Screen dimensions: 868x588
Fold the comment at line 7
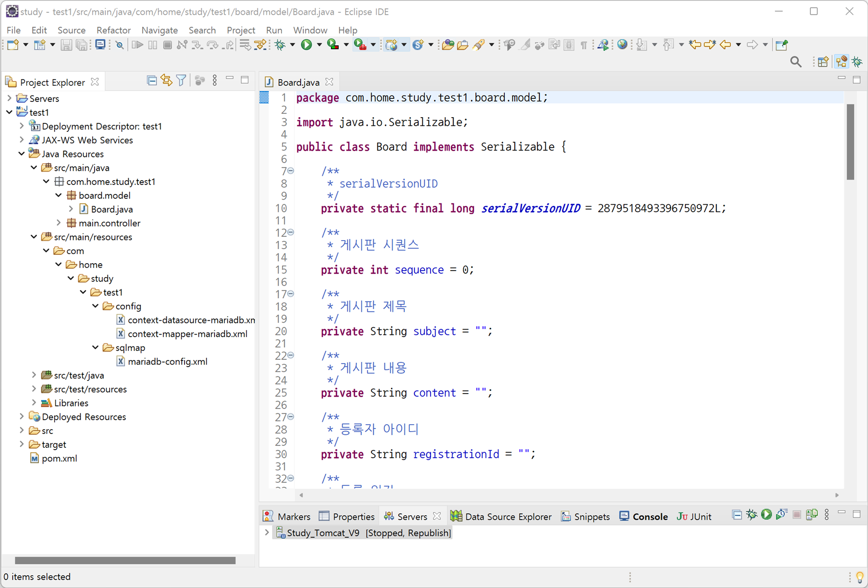[x=291, y=171]
